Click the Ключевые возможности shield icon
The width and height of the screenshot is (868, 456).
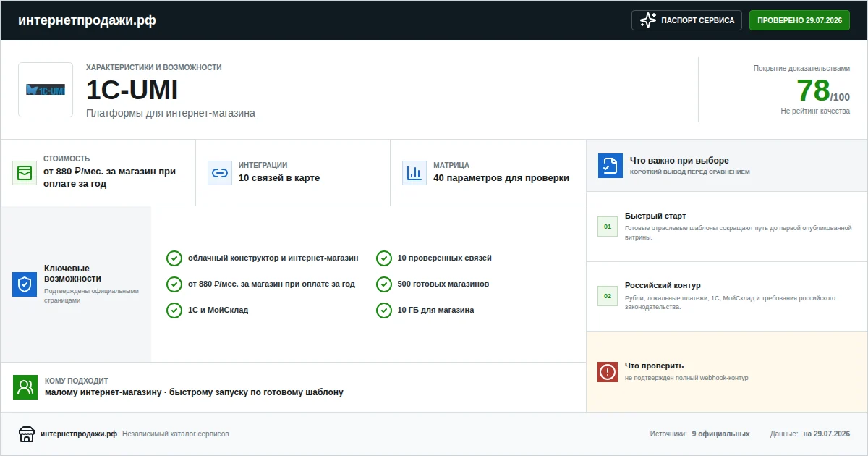tap(25, 284)
